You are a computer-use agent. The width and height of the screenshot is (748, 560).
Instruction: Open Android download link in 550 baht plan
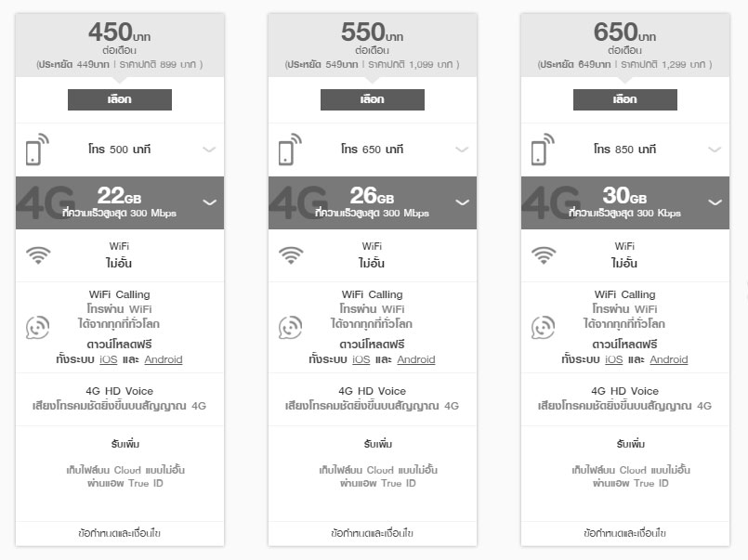click(x=416, y=359)
